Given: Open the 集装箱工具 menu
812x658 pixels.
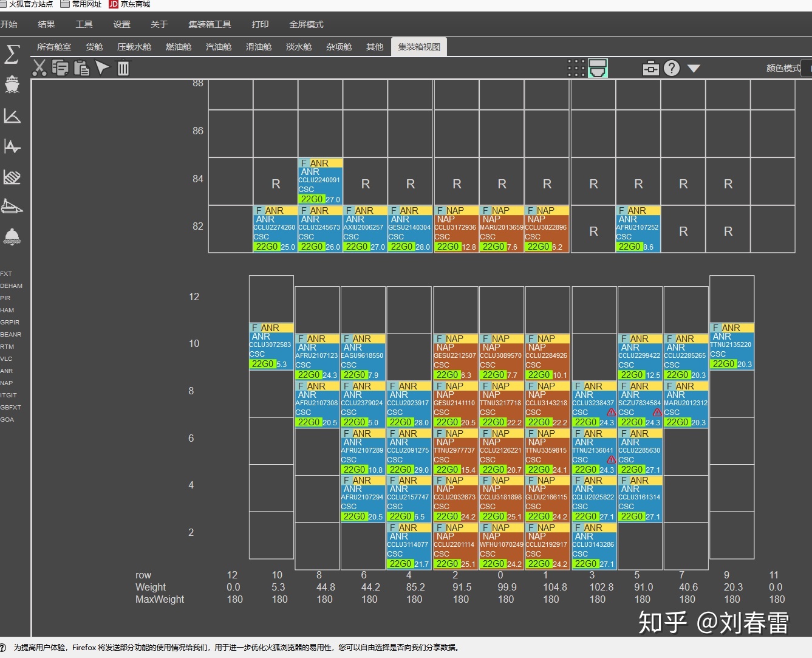Looking at the screenshot, I should point(210,24).
